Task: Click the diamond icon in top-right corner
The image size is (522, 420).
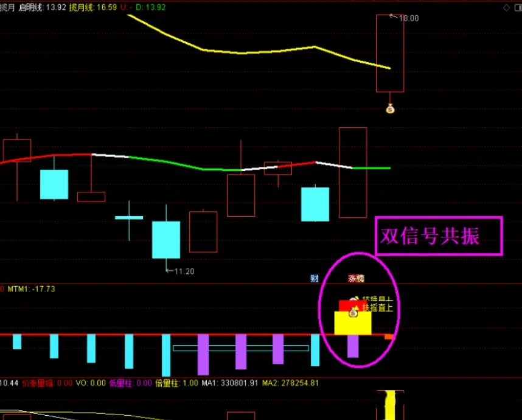Action: point(507,7)
